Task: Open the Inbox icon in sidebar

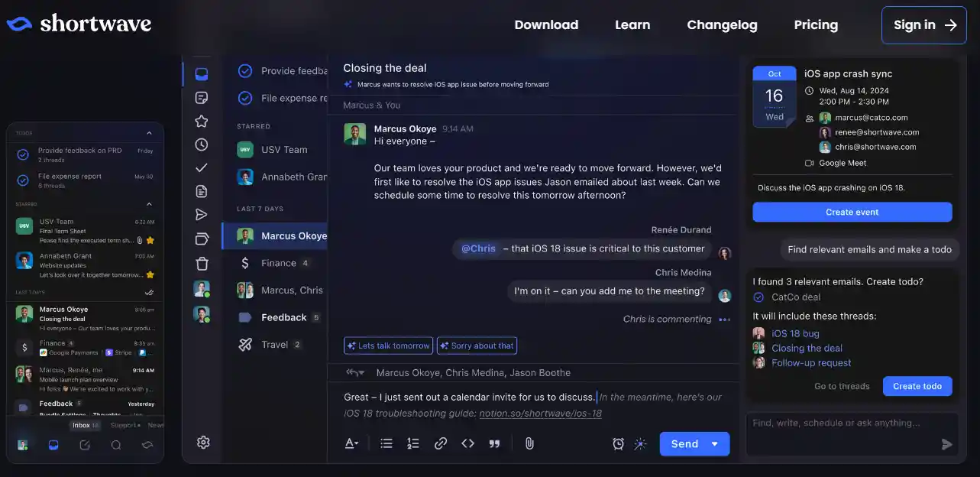Action: pos(202,74)
